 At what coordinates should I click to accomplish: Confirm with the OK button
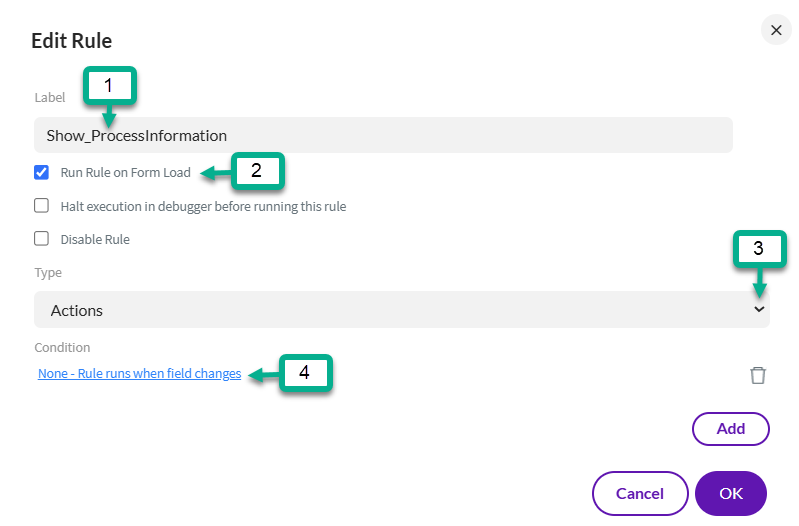pyautogui.click(x=731, y=493)
